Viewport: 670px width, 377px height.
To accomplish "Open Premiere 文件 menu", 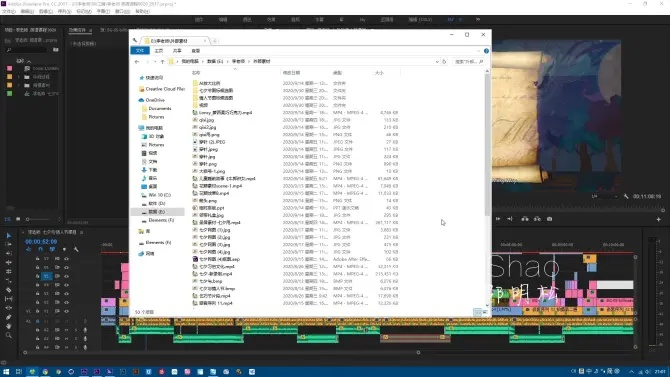I will [x=9, y=12].
